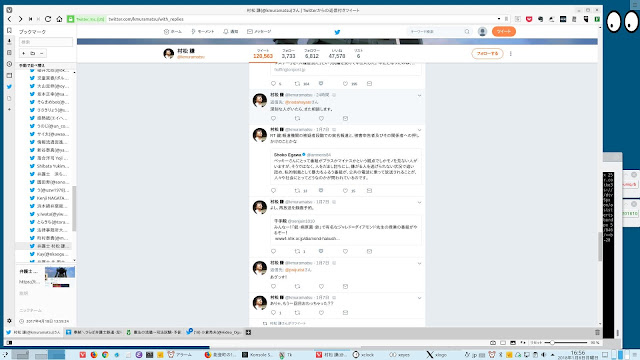Open Vivaldi settings gear

point(9,321)
